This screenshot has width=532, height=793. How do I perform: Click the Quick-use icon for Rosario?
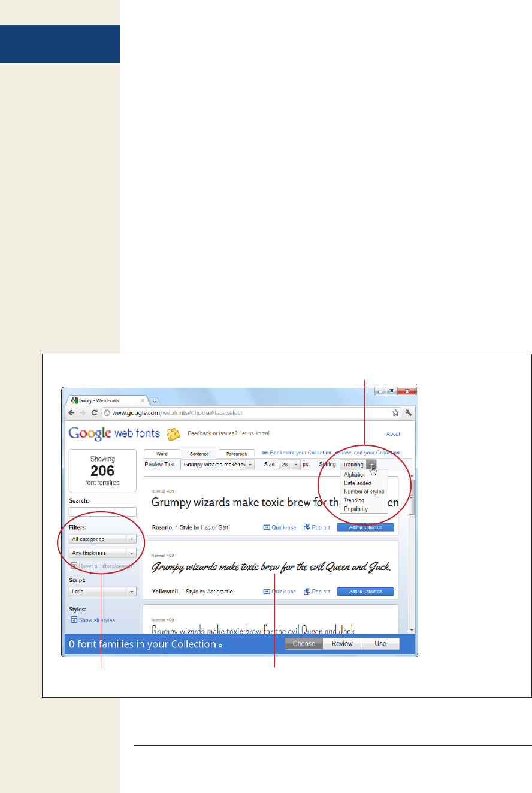click(267, 527)
